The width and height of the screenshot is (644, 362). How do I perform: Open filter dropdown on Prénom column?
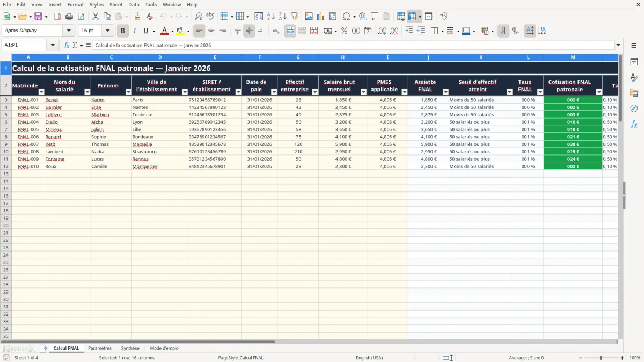128,92
